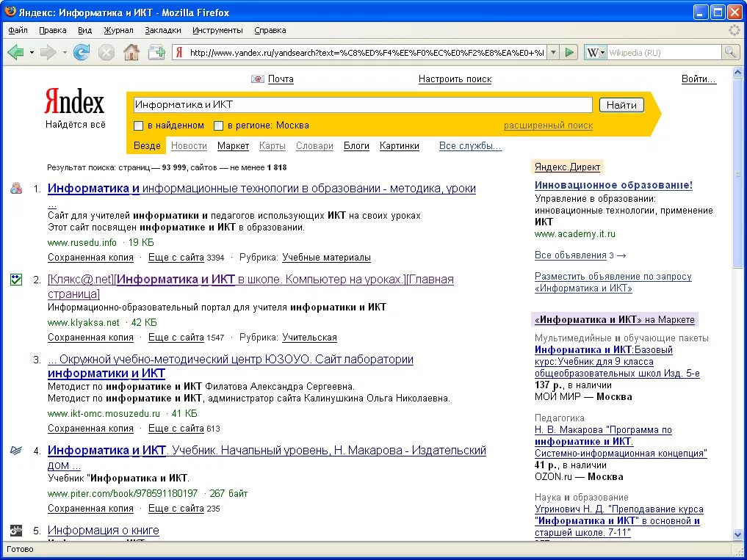
Task: Open 'Учебные материалы' rubric link
Action: point(326,257)
